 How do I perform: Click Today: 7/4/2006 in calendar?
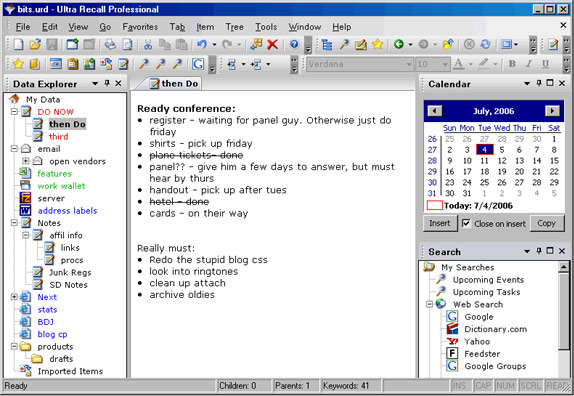[x=470, y=206]
